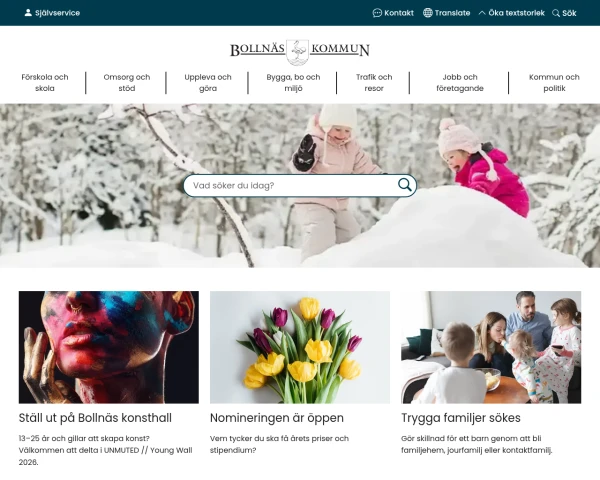Click the Öka textstorlek caret icon
Screen dimensions: 600x480
coord(482,13)
